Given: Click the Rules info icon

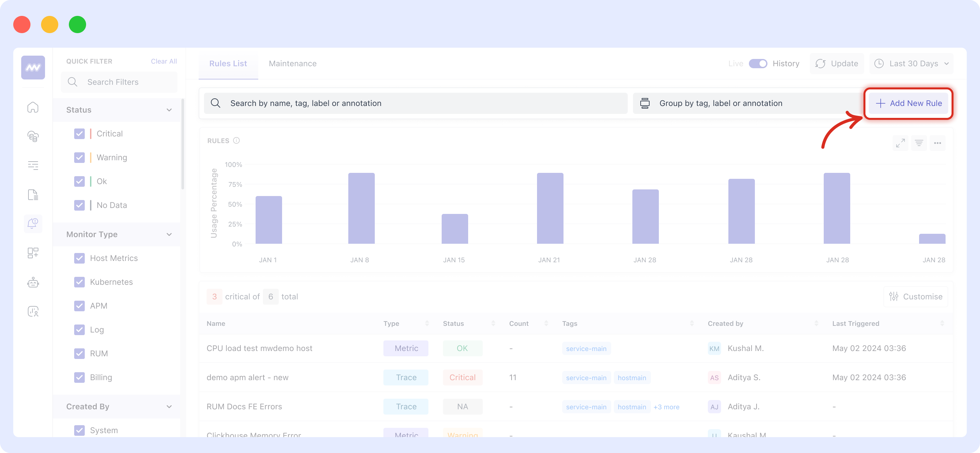Looking at the screenshot, I should (236, 140).
